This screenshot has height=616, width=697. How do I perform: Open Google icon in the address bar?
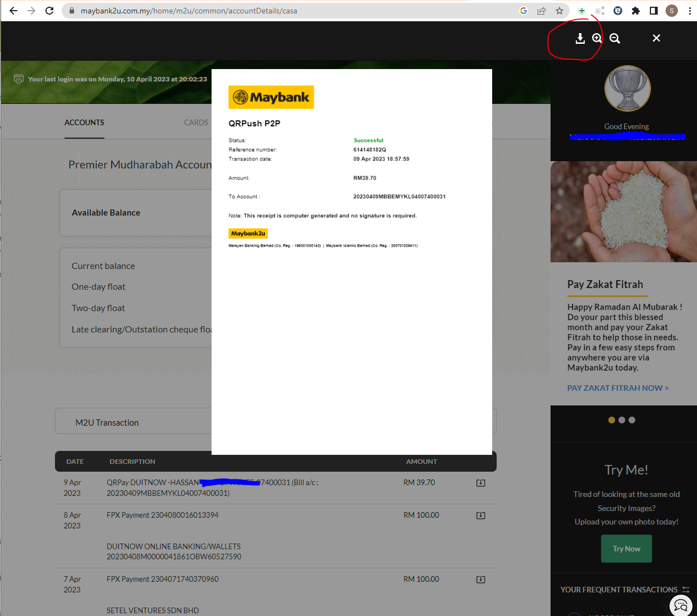[x=524, y=11]
